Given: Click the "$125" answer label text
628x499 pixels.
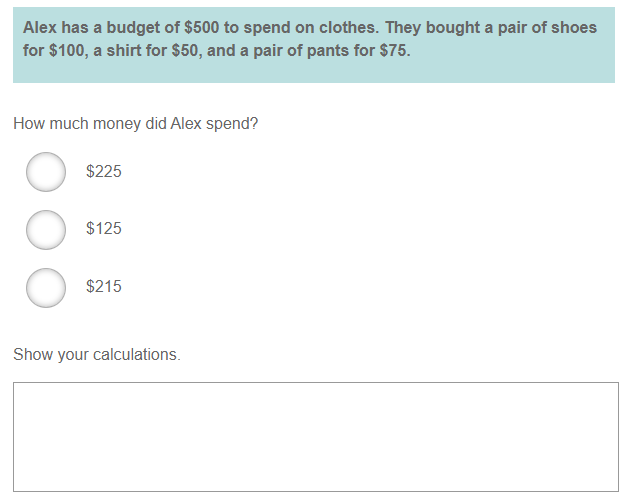Looking at the screenshot, I should click(104, 229).
